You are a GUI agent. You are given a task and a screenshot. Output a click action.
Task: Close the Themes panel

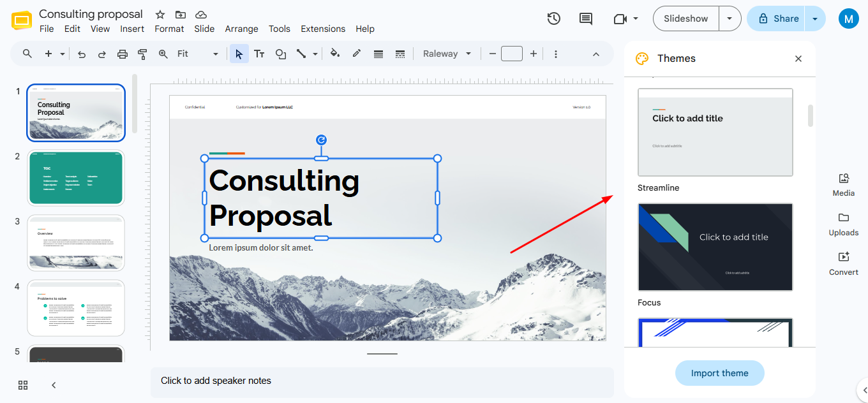[x=798, y=59]
